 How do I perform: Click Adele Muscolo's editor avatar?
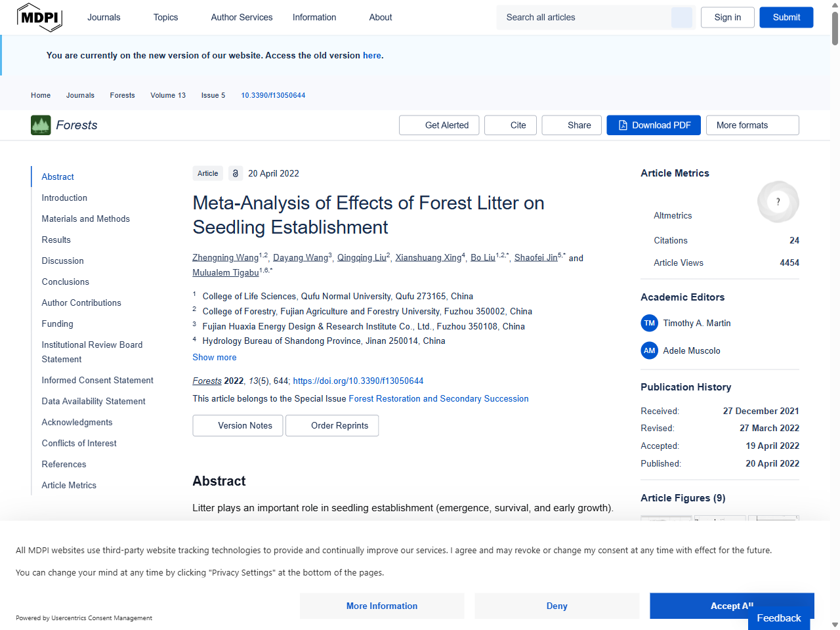point(649,350)
